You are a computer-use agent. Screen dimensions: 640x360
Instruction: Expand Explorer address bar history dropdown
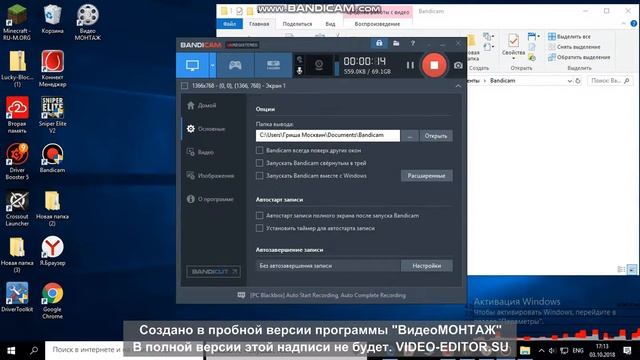569,81
